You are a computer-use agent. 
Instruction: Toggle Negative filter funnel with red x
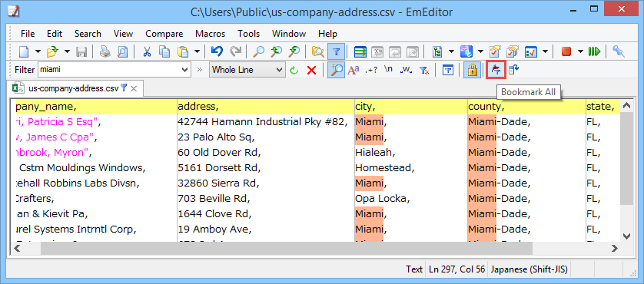pos(424,70)
